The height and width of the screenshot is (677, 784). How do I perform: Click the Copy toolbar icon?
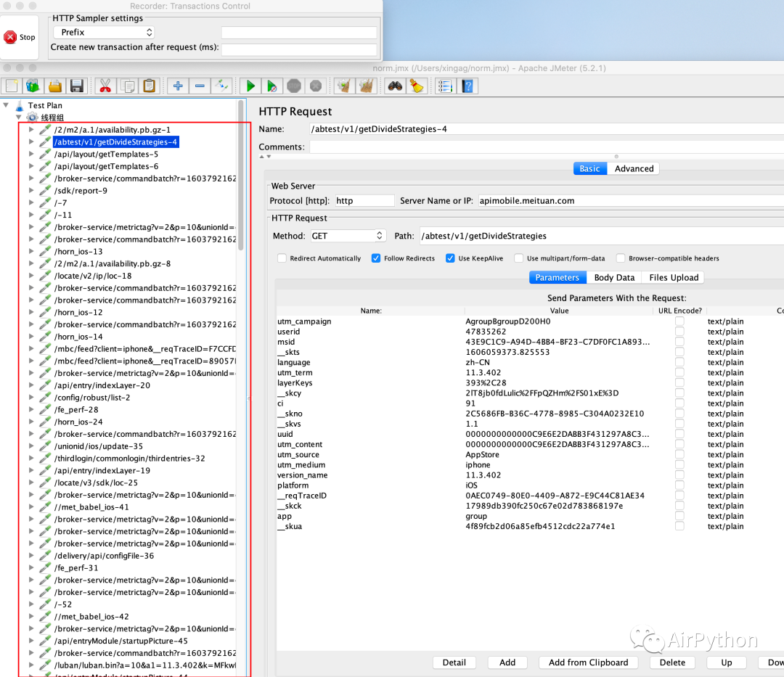pos(128,86)
